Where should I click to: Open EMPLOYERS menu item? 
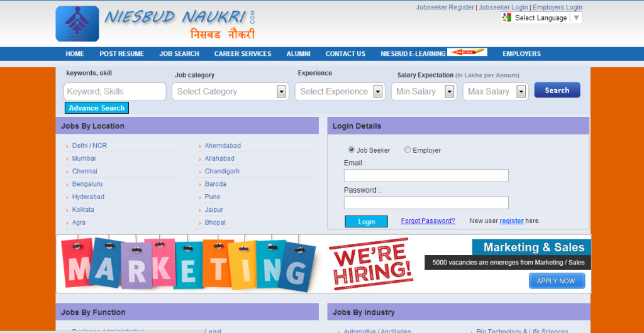(x=521, y=54)
